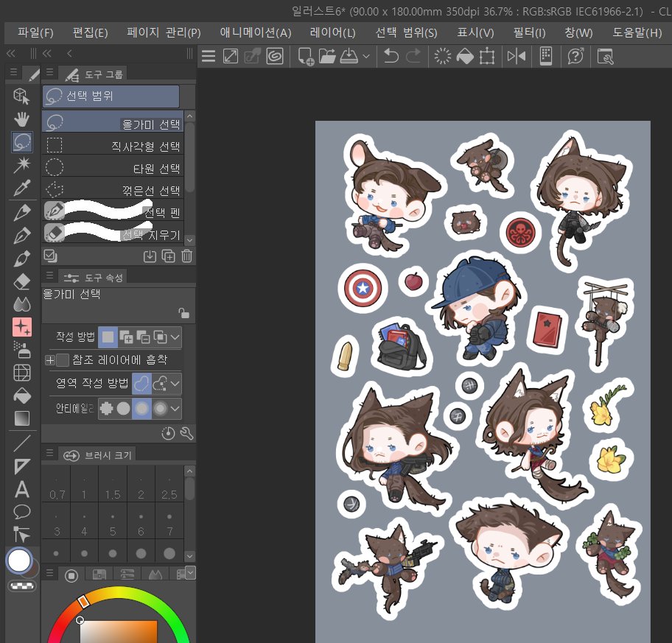Viewport: 672px width, 643px height.
Task: Click Clip Studio spiral icon
Action: 274,56
